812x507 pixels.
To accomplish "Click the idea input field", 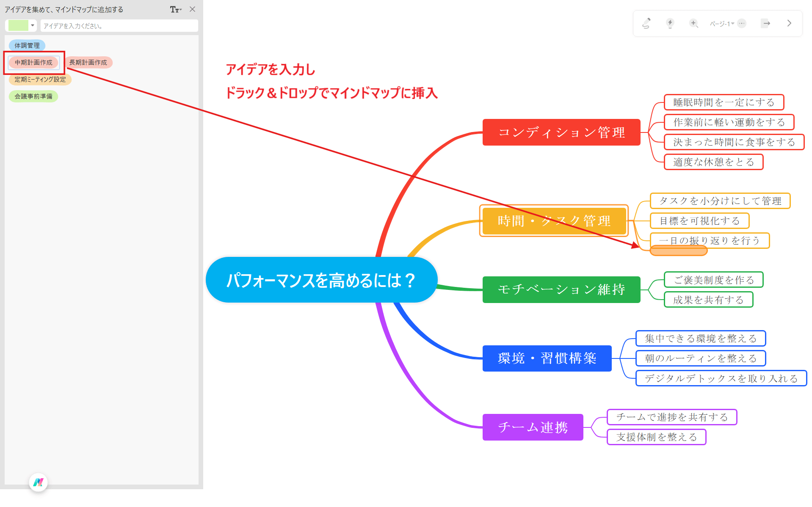I will (x=119, y=25).
